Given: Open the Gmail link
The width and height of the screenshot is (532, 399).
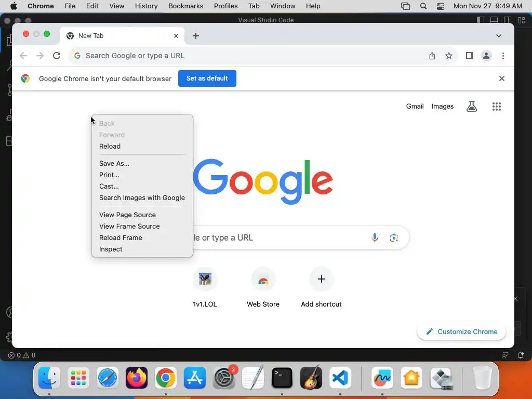Looking at the screenshot, I should pyautogui.click(x=415, y=106).
